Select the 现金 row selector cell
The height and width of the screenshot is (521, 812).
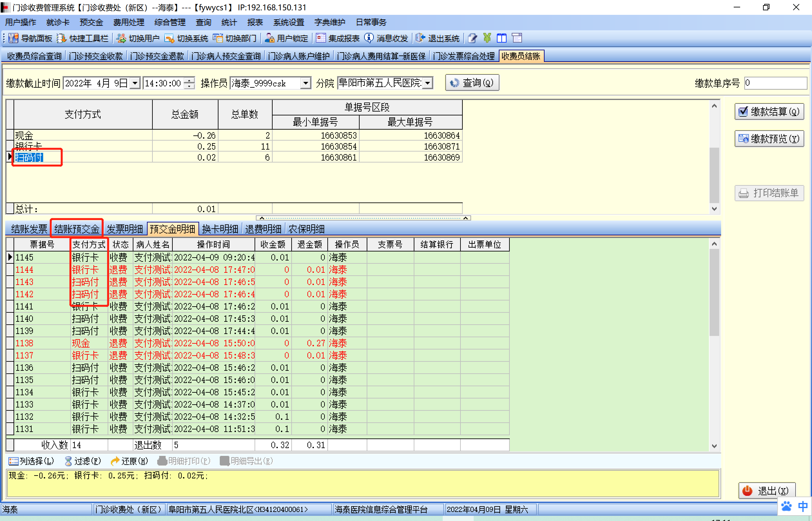[10, 135]
